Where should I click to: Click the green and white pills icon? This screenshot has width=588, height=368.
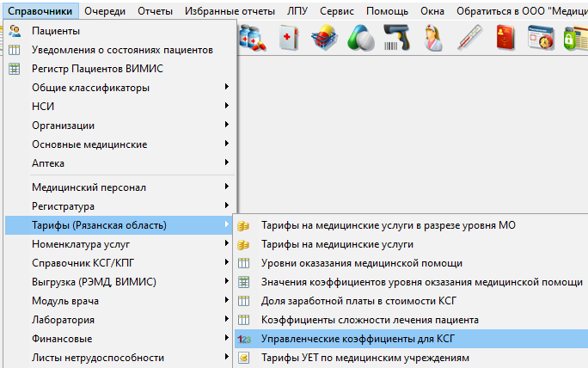[x=360, y=38]
